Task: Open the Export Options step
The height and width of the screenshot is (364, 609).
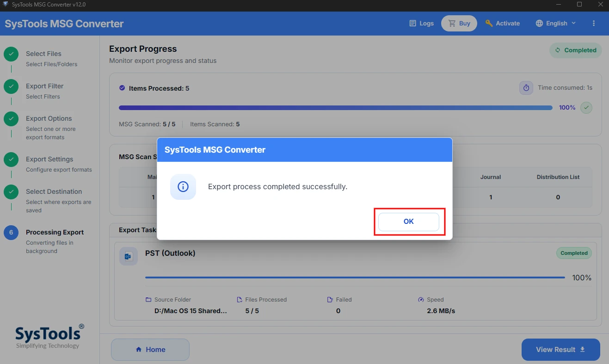Action: (x=51, y=127)
